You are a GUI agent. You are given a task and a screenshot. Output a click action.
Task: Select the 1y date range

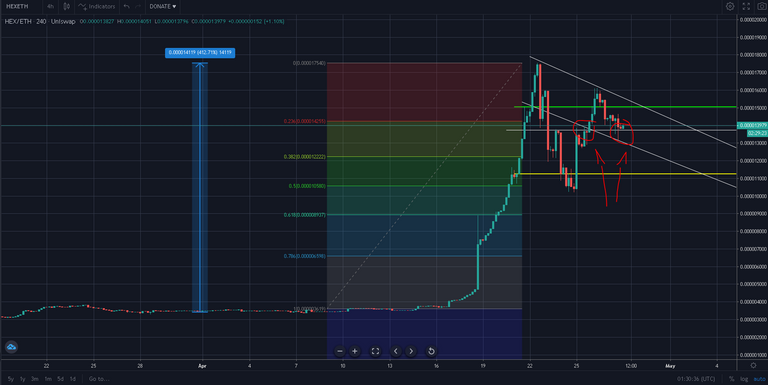pyautogui.click(x=23, y=379)
